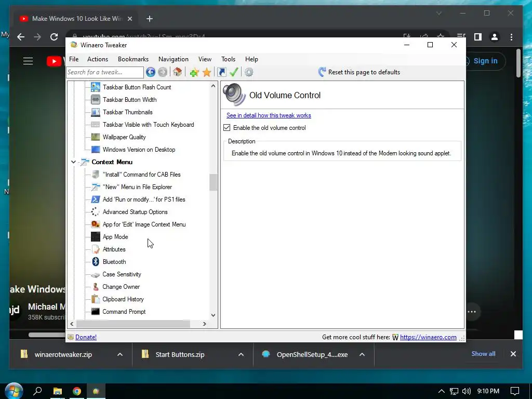
Task: Click the Advanced Startup Options spinner icon
Action: (x=96, y=212)
